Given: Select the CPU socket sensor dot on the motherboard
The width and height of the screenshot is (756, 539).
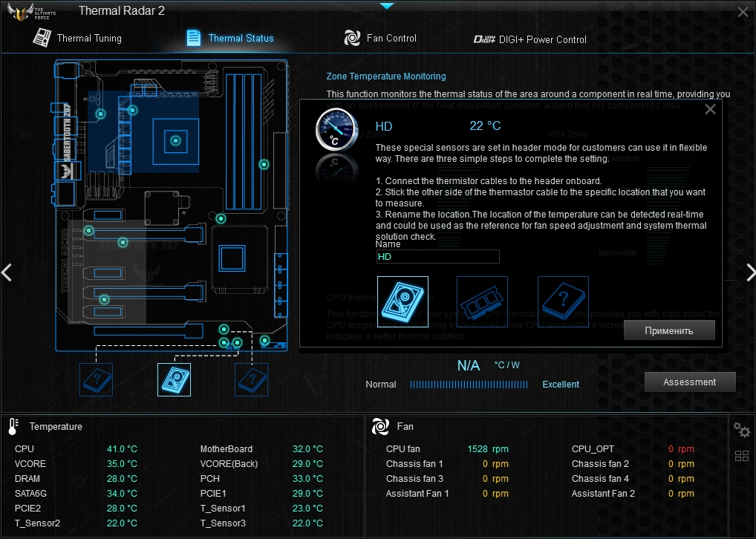Looking at the screenshot, I should [x=175, y=141].
